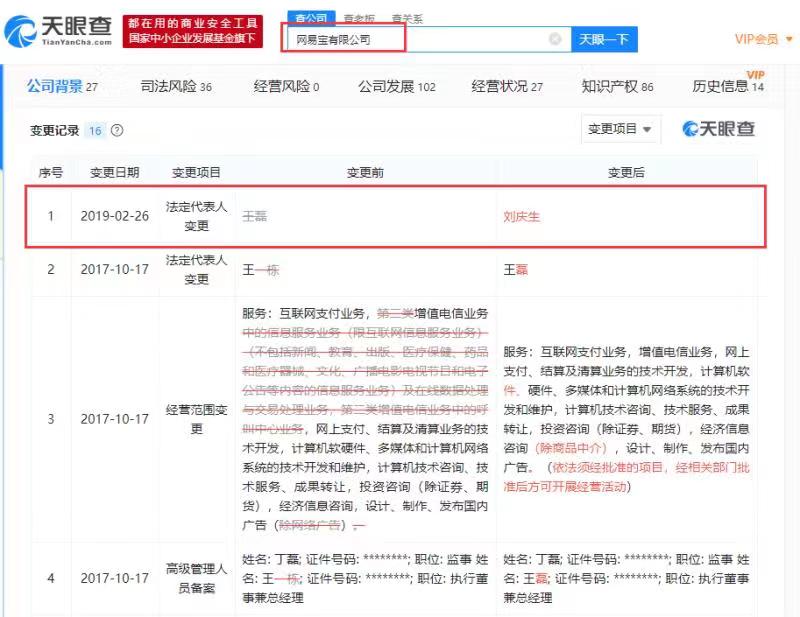Open the 司法风险 tab
Screen dimensions: 800x617
point(176,87)
